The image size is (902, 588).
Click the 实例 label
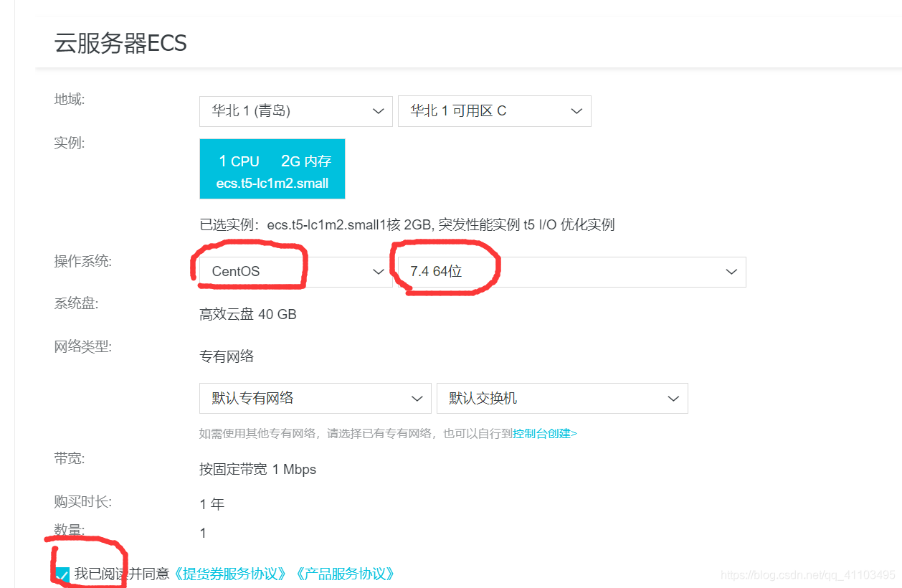coord(70,143)
